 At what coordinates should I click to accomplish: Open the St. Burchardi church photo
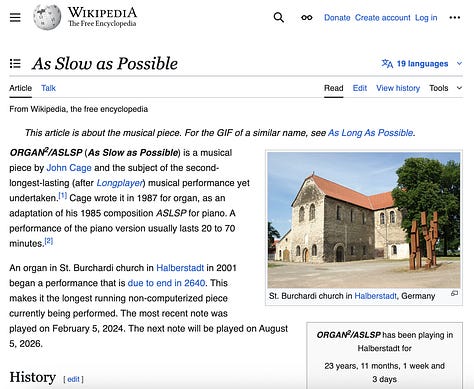tap(364, 220)
